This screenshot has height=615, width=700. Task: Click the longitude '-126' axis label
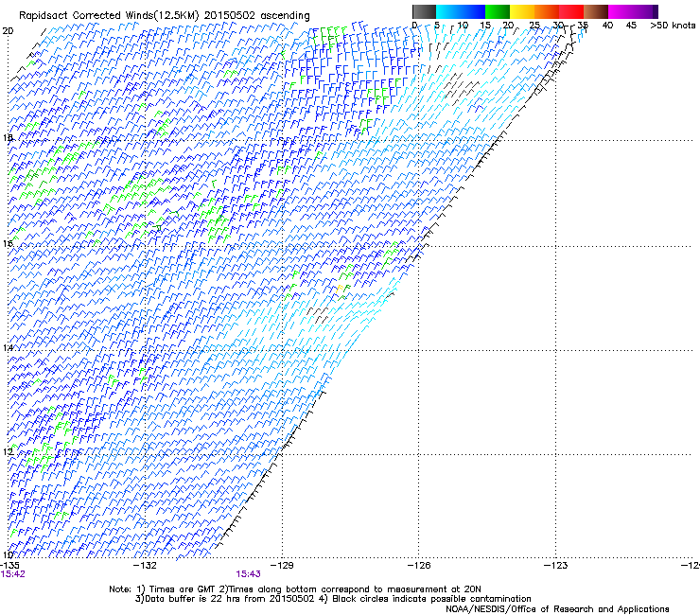click(x=419, y=566)
